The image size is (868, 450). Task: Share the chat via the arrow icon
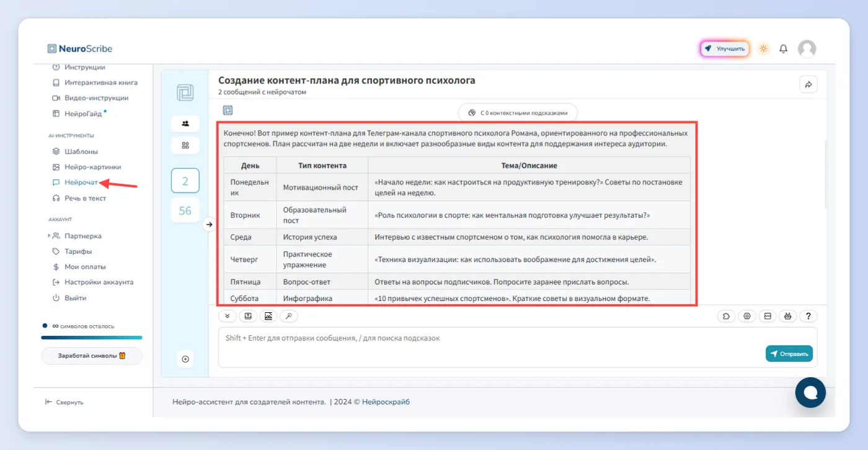pos(808,84)
